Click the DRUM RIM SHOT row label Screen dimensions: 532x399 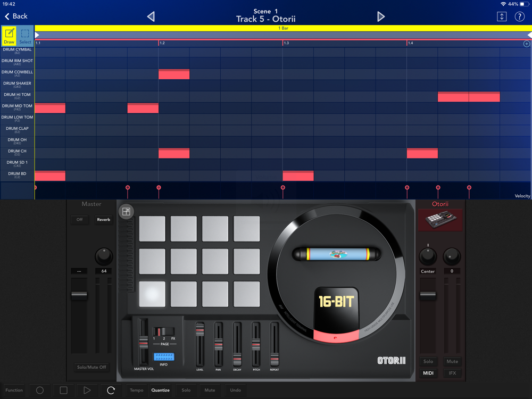pyautogui.click(x=17, y=62)
